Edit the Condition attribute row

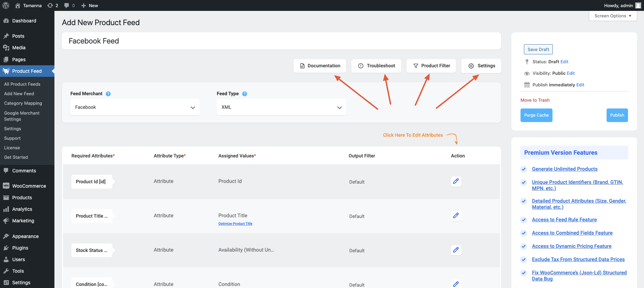(x=456, y=284)
